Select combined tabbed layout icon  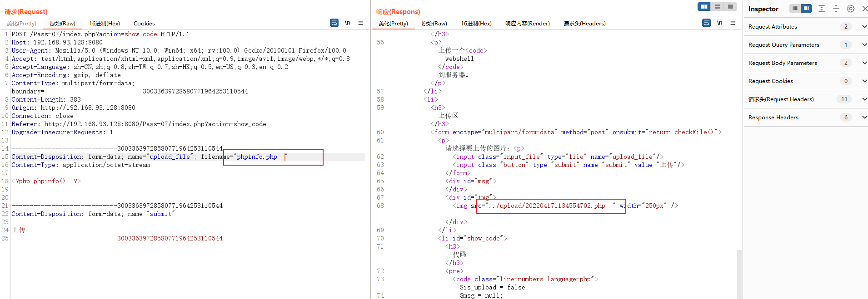click(730, 6)
